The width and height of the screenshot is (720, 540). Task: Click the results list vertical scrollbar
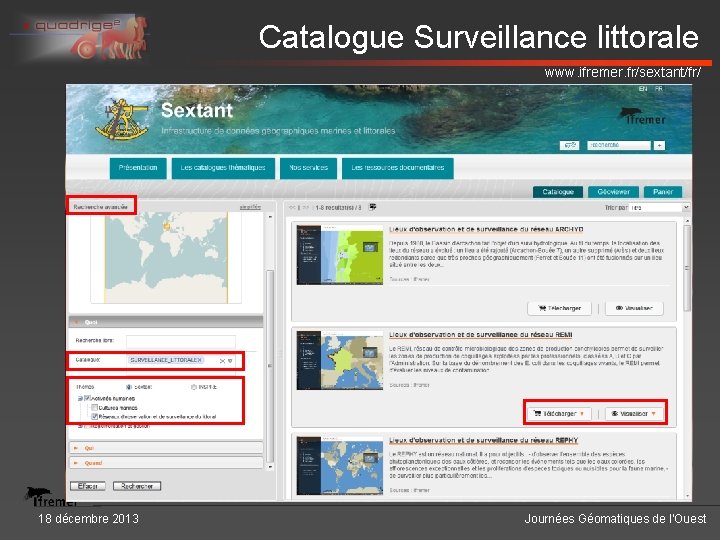[x=687, y=269]
